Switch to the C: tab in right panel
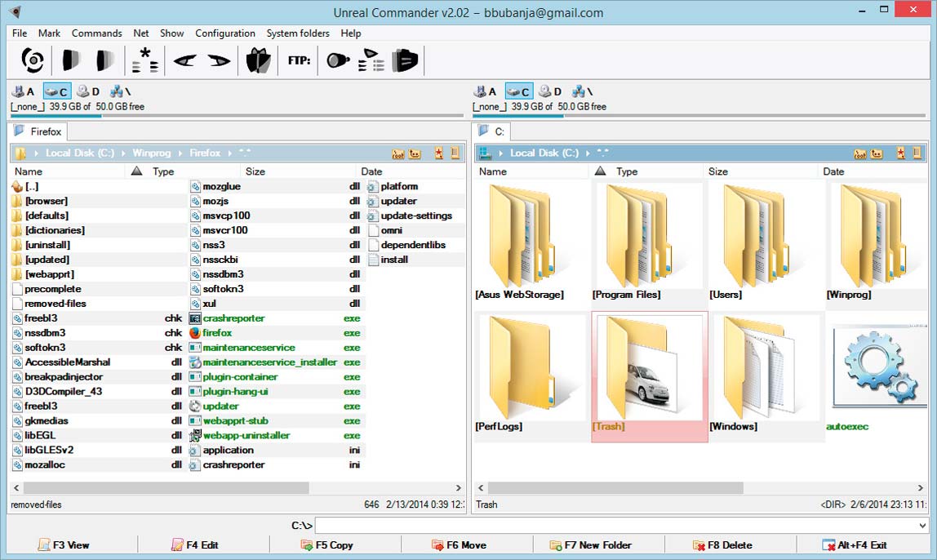Screen dimensions: 937x560 click(492, 131)
